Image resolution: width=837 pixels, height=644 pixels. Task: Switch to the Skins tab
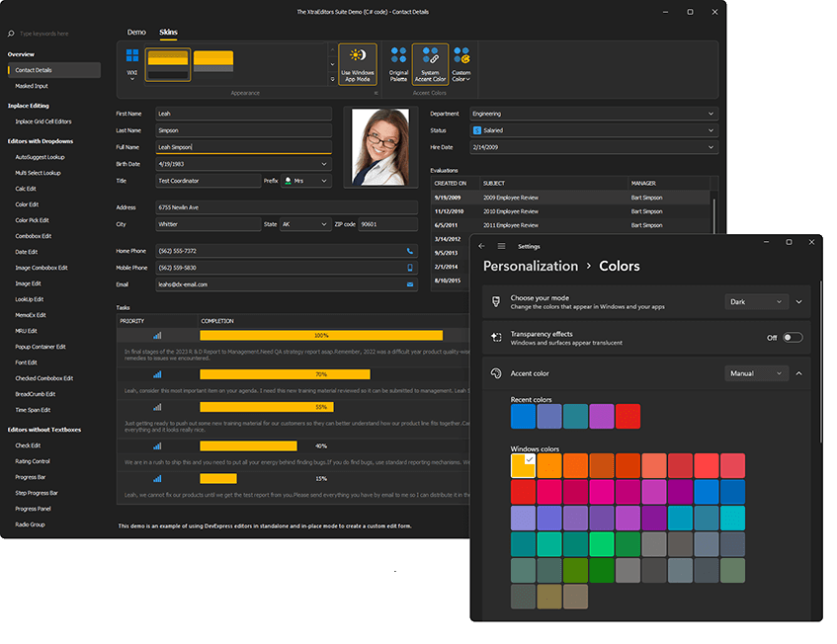pos(168,32)
